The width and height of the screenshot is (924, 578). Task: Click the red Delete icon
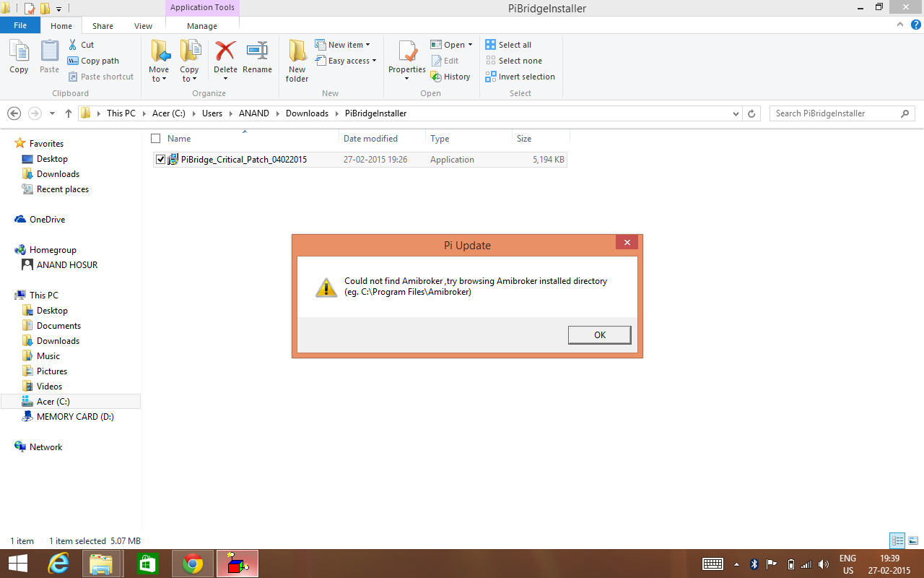pos(225,51)
